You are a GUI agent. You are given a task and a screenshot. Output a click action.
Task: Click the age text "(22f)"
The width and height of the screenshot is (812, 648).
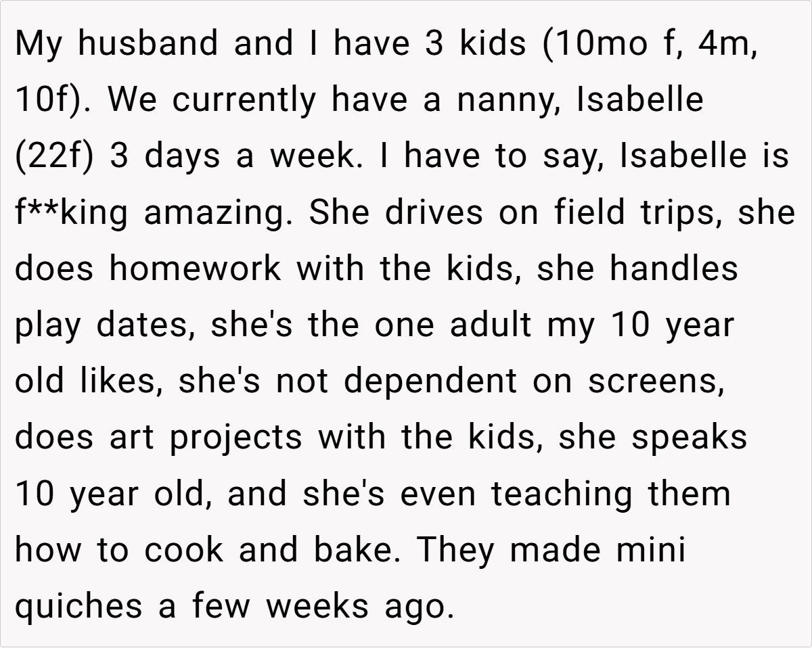[x=53, y=157]
